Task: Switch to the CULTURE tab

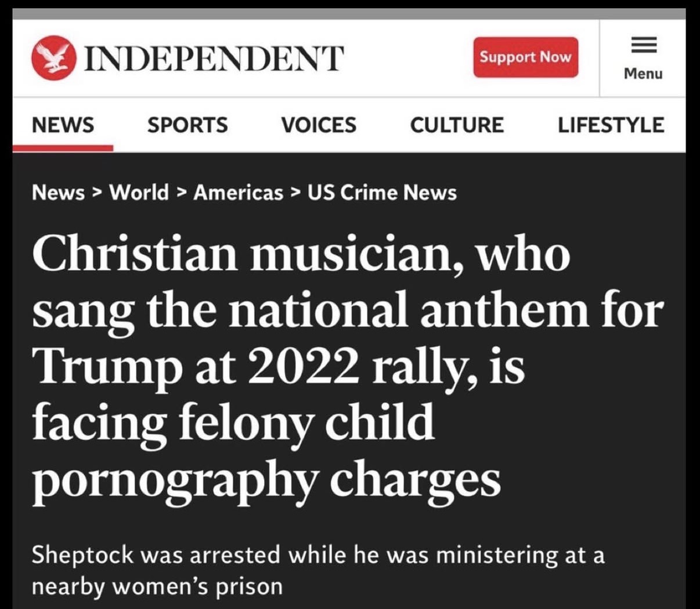Action: tap(457, 125)
